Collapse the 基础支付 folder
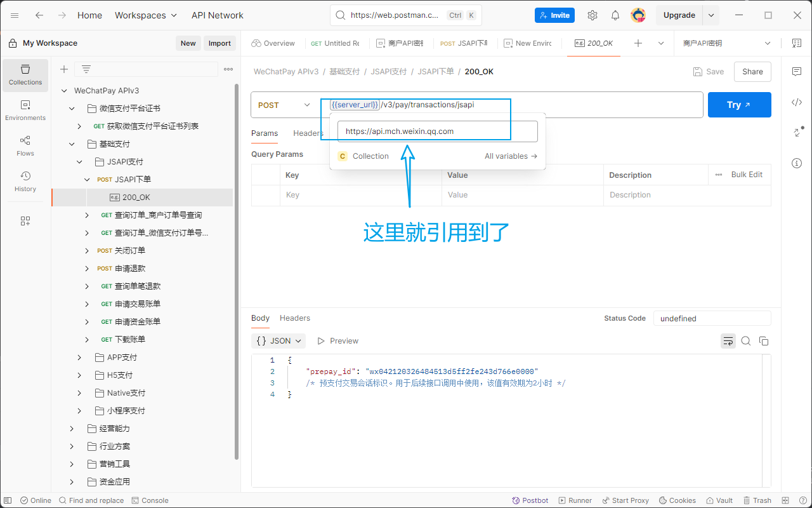Screen dimensions: 812x508 point(72,144)
